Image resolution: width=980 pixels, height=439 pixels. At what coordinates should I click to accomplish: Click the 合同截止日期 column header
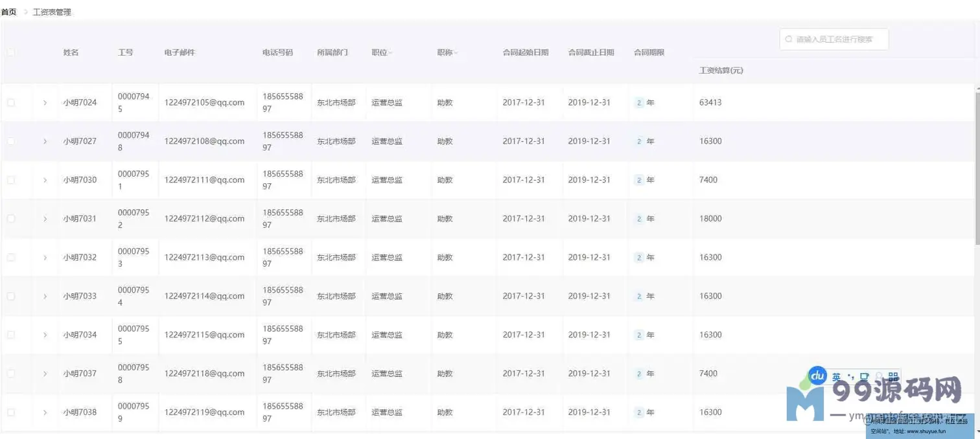(x=591, y=52)
